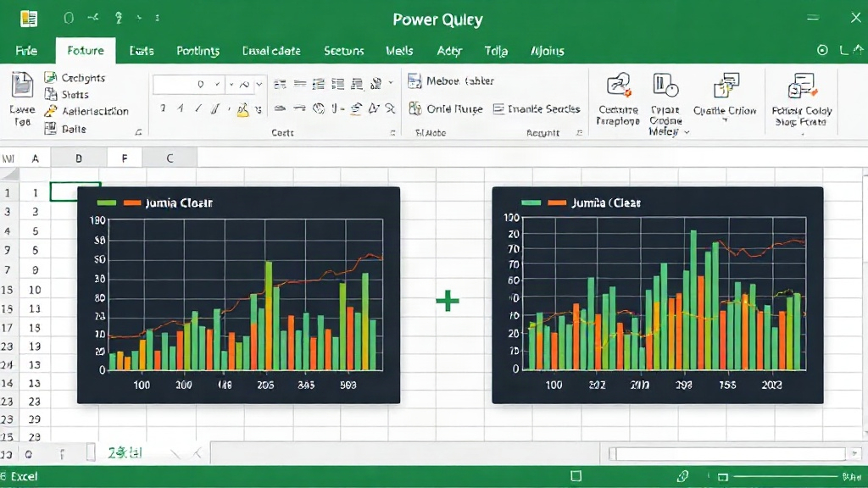Select the left Jumia Cloair chart
The height and width of the screenshot is (488, 868).
pyautogui.click(x=238, y=295)
